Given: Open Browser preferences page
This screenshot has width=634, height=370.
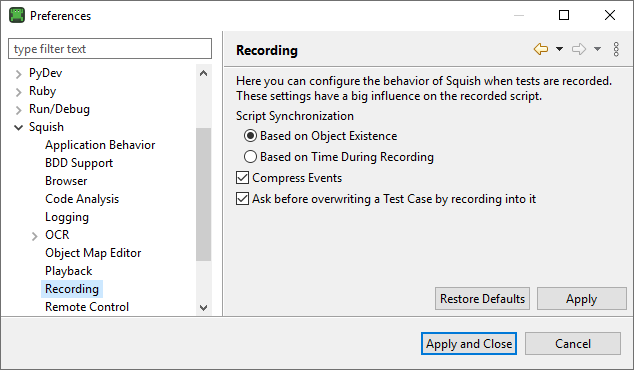Looking at the screenshot, I should tap(66, 181).
